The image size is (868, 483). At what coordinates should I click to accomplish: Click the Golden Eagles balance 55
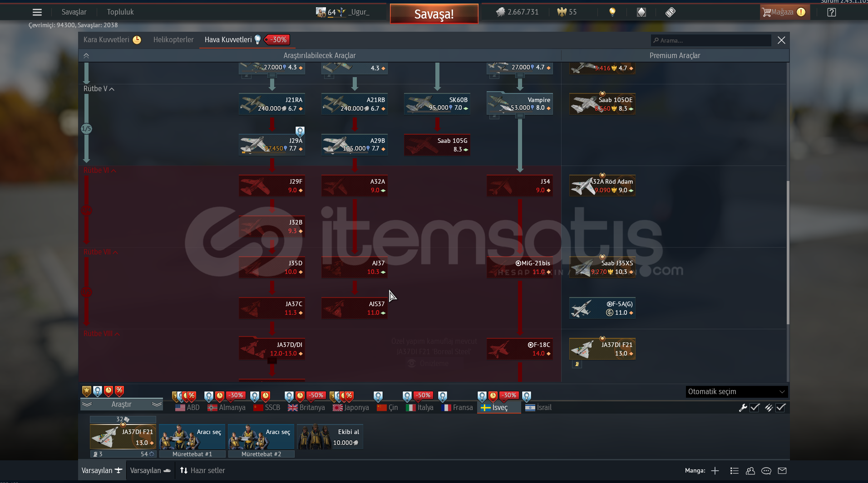(567, 12)
